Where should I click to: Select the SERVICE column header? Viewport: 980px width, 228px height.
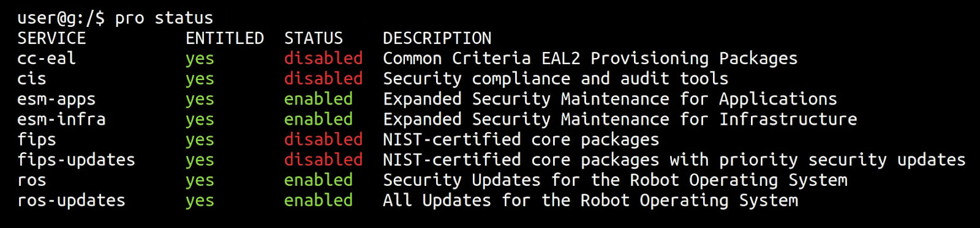tap(51, 39)
